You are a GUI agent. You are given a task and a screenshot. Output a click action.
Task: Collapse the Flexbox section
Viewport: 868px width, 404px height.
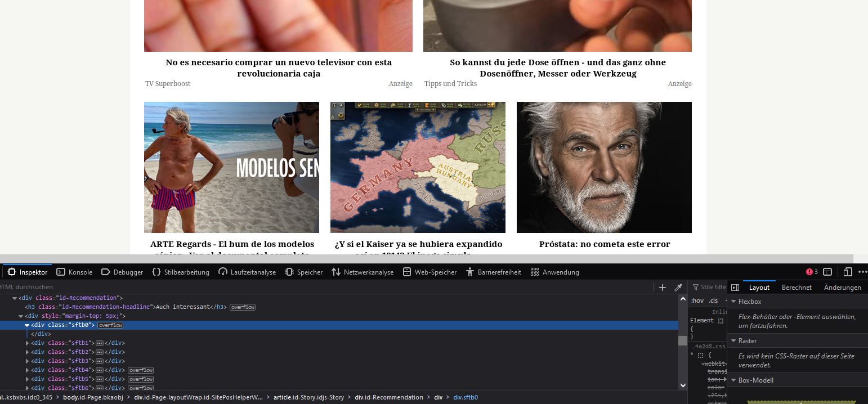(733, 302)
